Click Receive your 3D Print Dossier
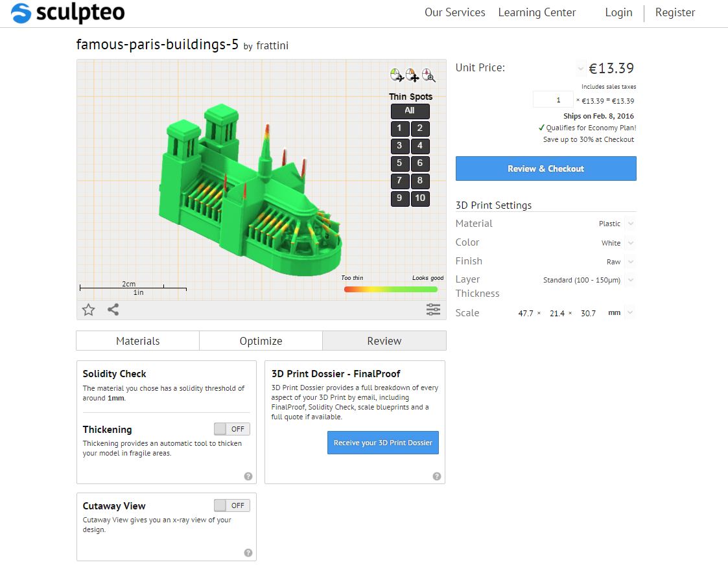The height and width of the screenshot is (569, 728). [383, 443]
